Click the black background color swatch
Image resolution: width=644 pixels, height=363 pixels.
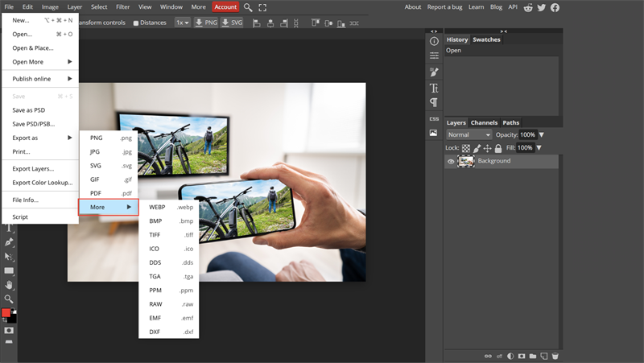tap(13, 319)
